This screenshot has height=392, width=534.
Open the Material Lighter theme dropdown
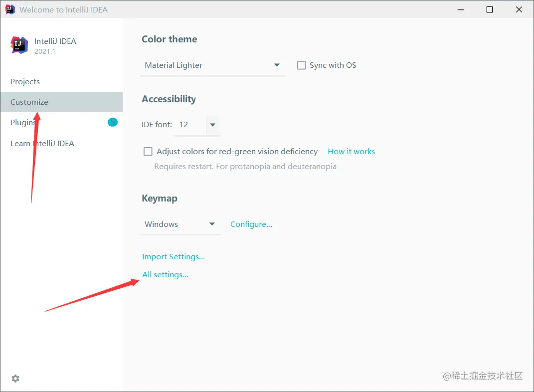click(x=212, y=65)
